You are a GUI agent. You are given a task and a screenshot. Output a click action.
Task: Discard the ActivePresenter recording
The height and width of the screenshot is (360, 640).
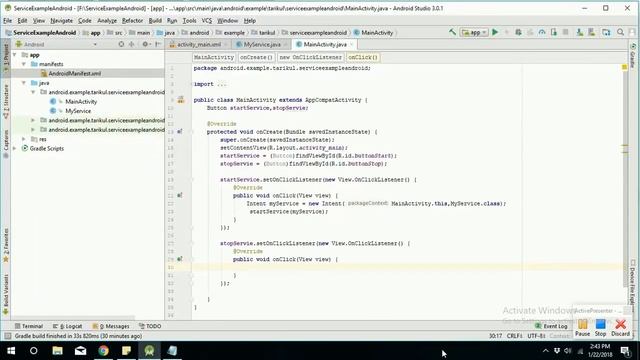coord(620,328)
